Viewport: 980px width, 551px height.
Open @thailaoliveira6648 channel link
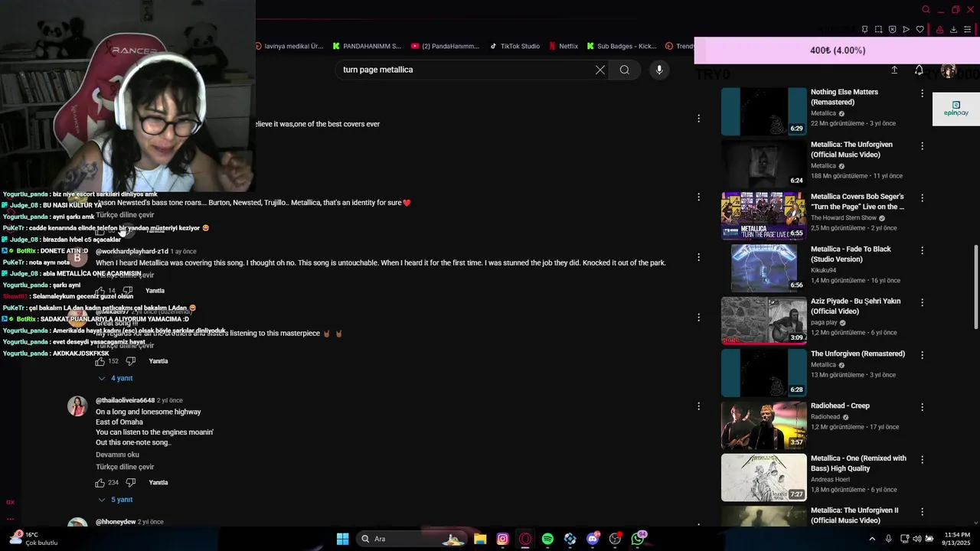pyautogui.click(x=126, y=400)
